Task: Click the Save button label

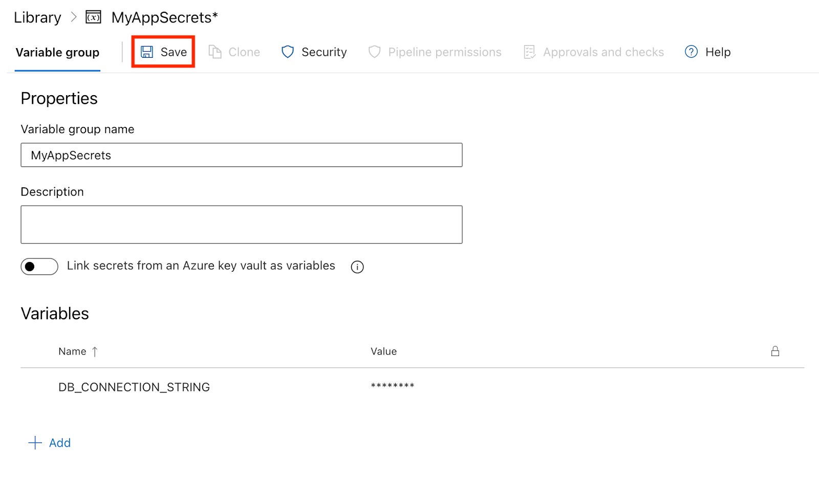Action: pyautogui.click(x=174, y=52)
